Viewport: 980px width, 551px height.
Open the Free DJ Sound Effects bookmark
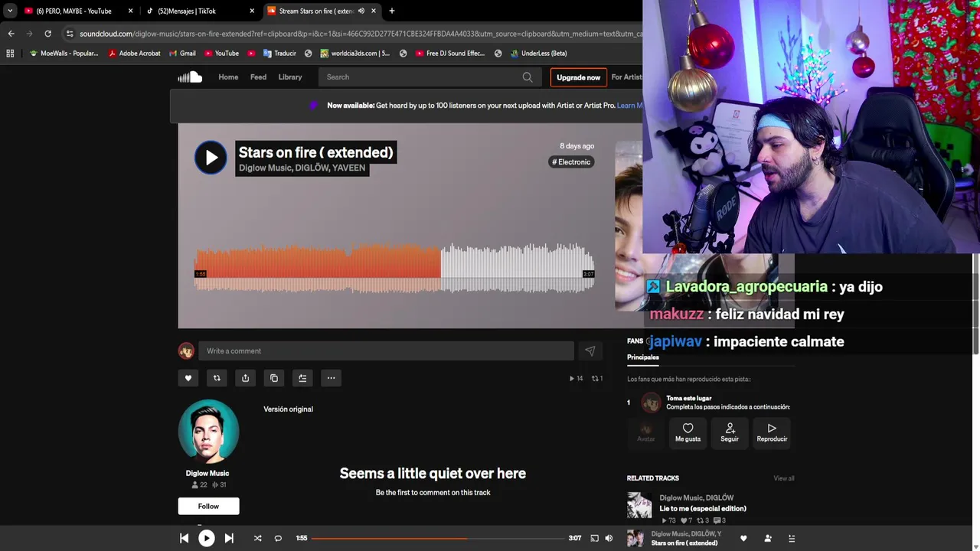(x=450, y=54)
